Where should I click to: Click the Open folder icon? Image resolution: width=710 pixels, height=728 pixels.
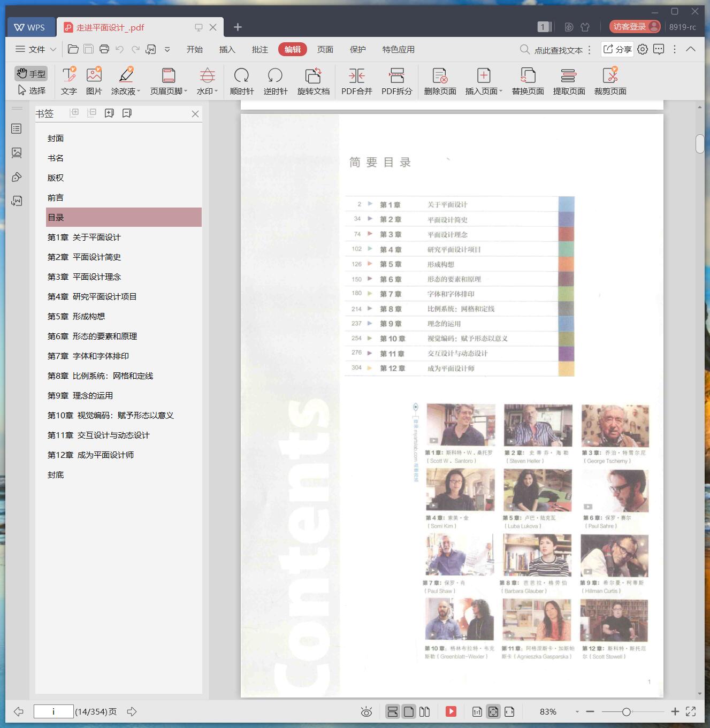coord(73,49)
